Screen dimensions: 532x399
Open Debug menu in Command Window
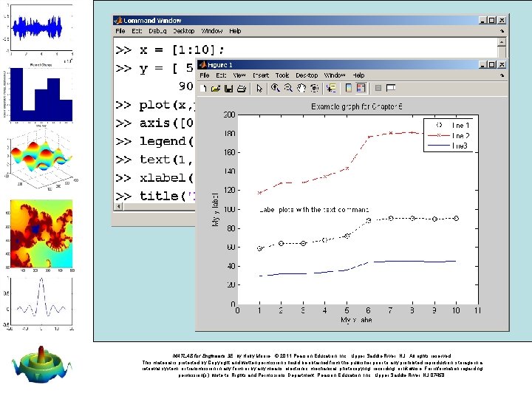[x=157, y=31]
